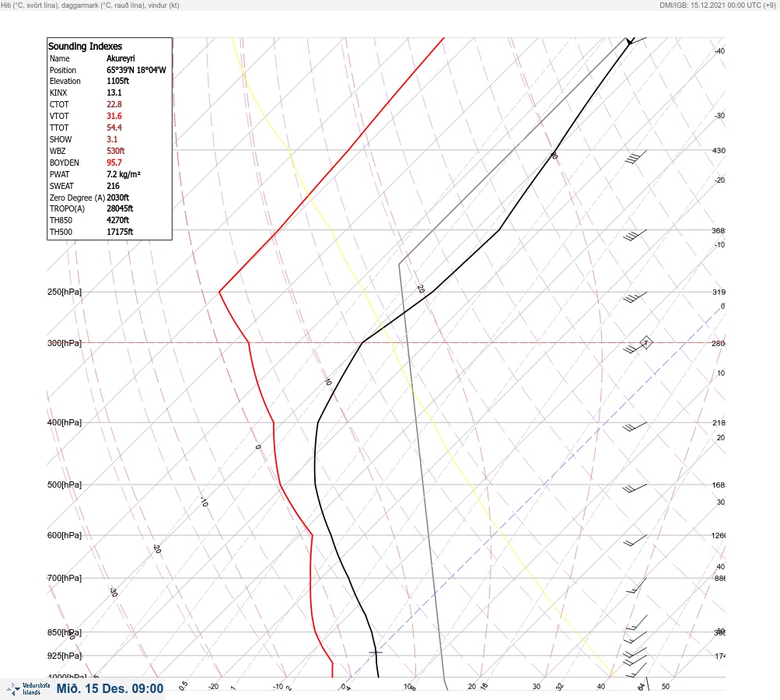Click the 250[hPa] pressure label
The height and width of the screenshot is (700, 780).
[x=65, y=292]
